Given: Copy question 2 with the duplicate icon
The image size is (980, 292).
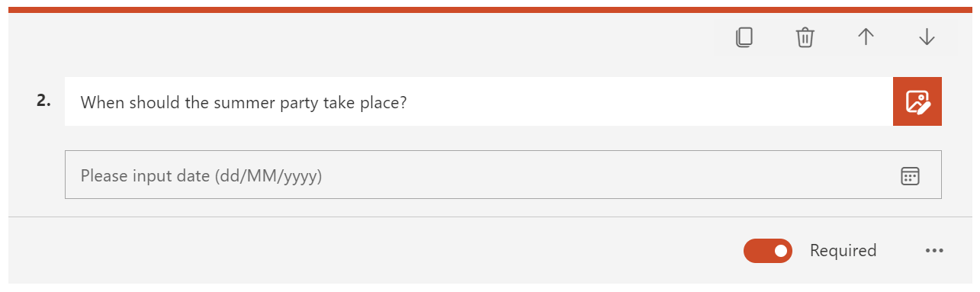Looking at the screenshot, I should point(744,37).
